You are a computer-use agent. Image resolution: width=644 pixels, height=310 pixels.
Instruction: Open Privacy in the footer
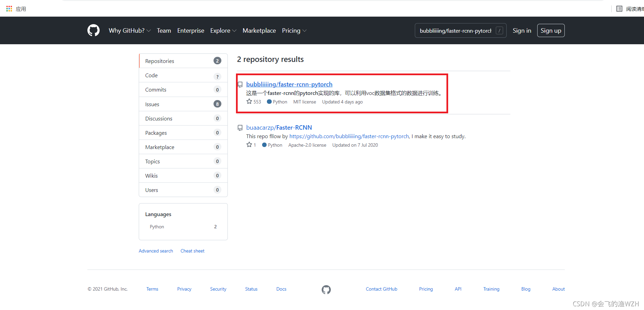pyautogui.click(x=184, y=289)
